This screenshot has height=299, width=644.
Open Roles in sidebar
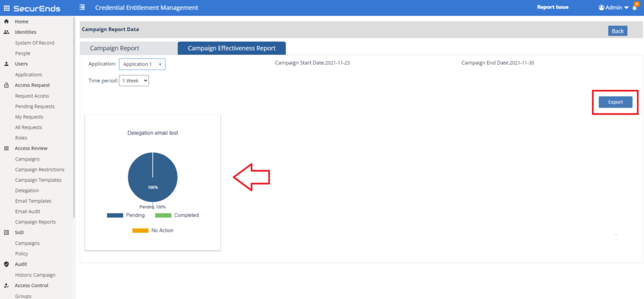pyautogui.click(x=21, y=138)
